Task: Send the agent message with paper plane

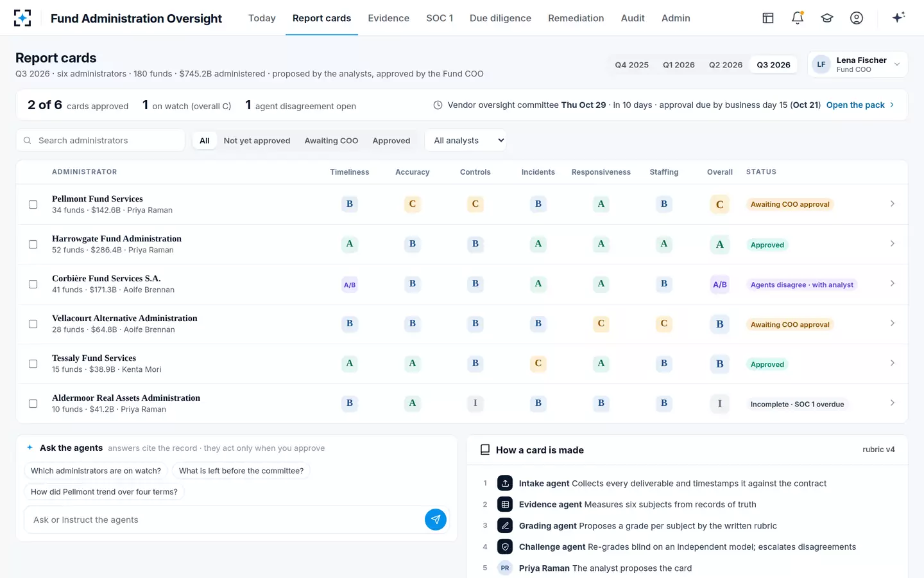Action: (x=436, y=520)
